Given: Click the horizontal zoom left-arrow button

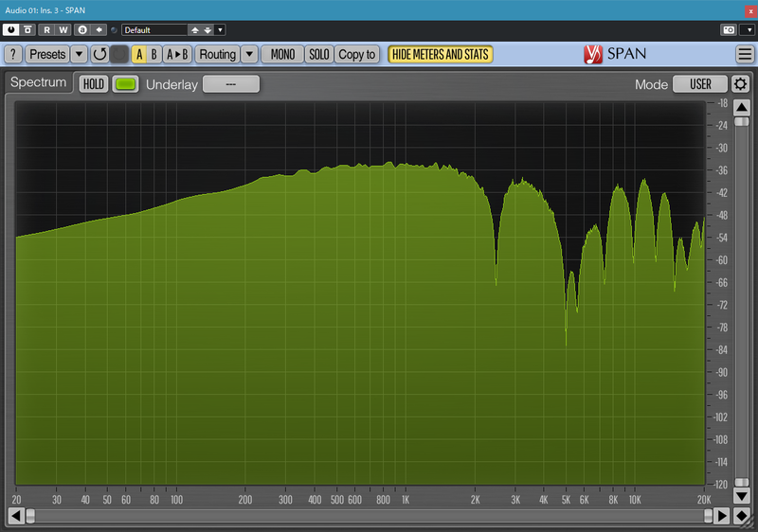Looking at the screenshot, I should pyautogui.click(x=15, y=516).
